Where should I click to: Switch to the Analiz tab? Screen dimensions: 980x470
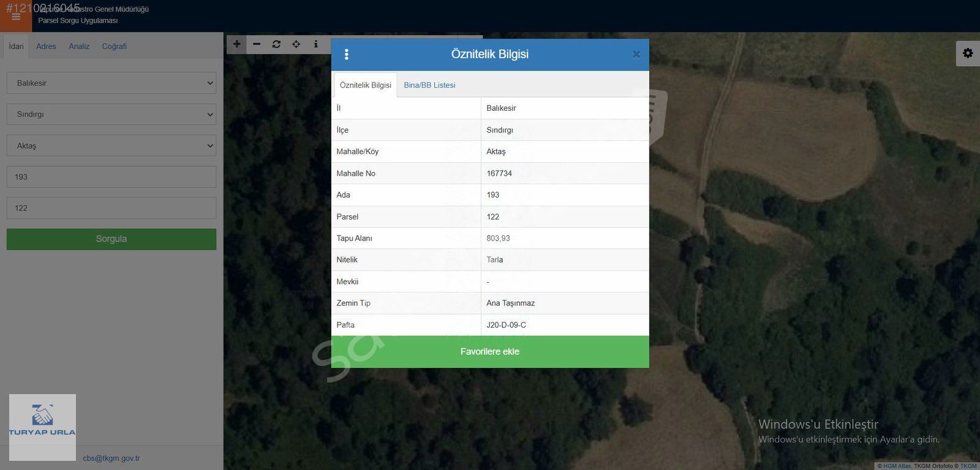point(79,46)
